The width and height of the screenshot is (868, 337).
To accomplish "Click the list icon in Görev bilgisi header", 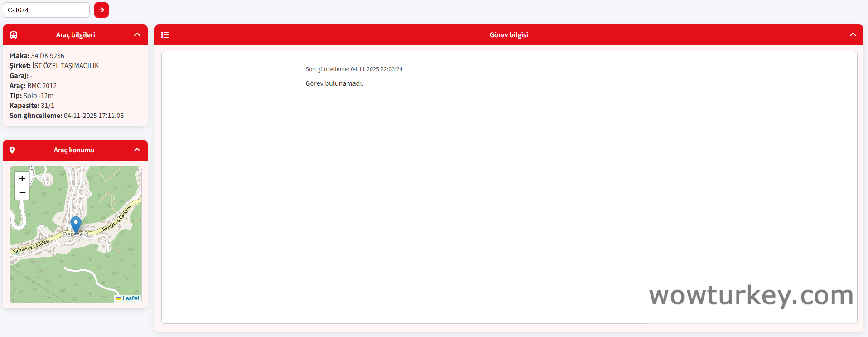I will tap(165, 35).
